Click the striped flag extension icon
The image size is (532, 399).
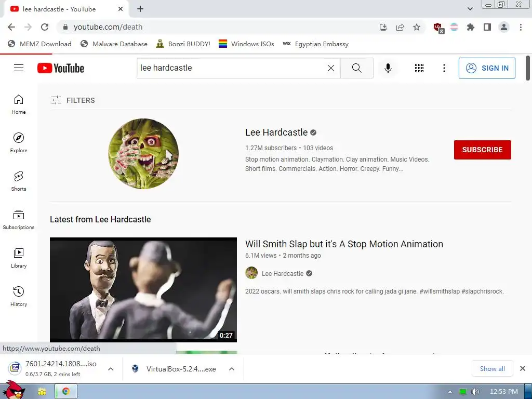point(454,27)
